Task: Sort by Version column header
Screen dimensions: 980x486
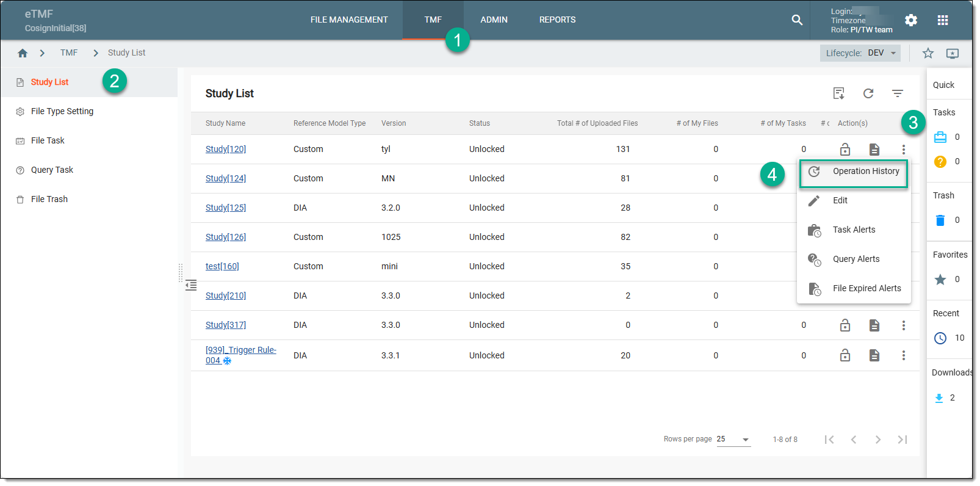Action: pyautogui.click(x=394, y=123)
